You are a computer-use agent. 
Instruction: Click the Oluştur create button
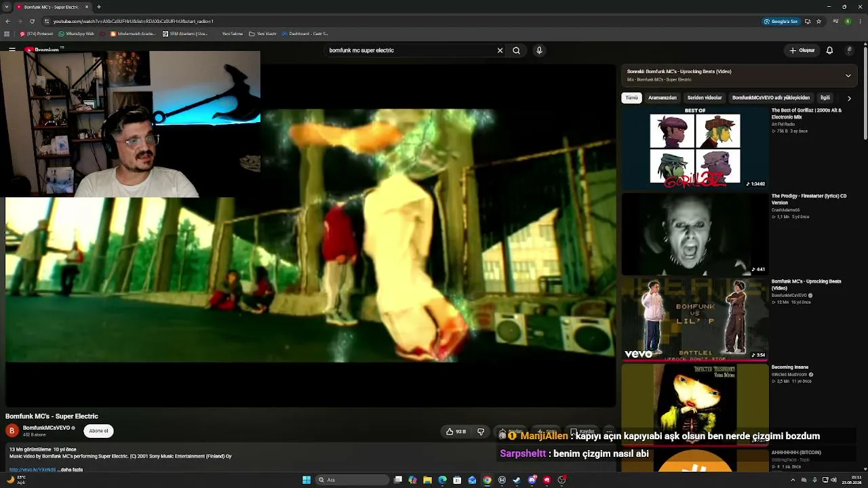[x=802, y=50]
